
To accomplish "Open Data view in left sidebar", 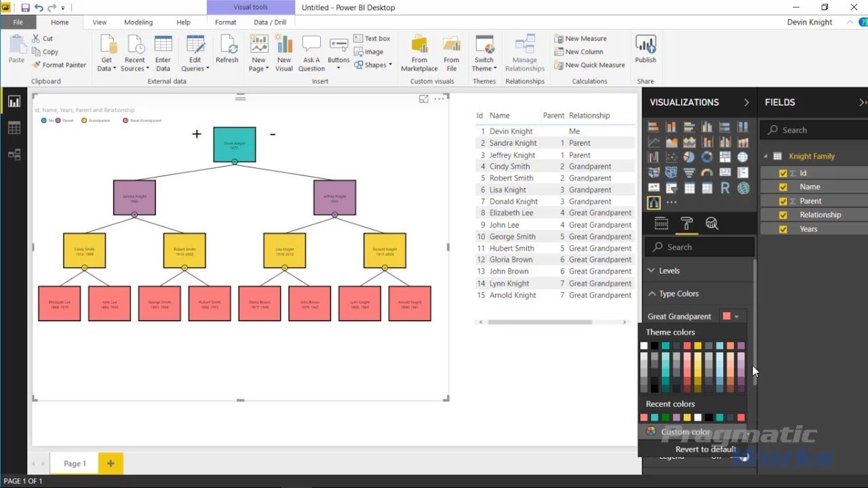I will click(14, 128).
